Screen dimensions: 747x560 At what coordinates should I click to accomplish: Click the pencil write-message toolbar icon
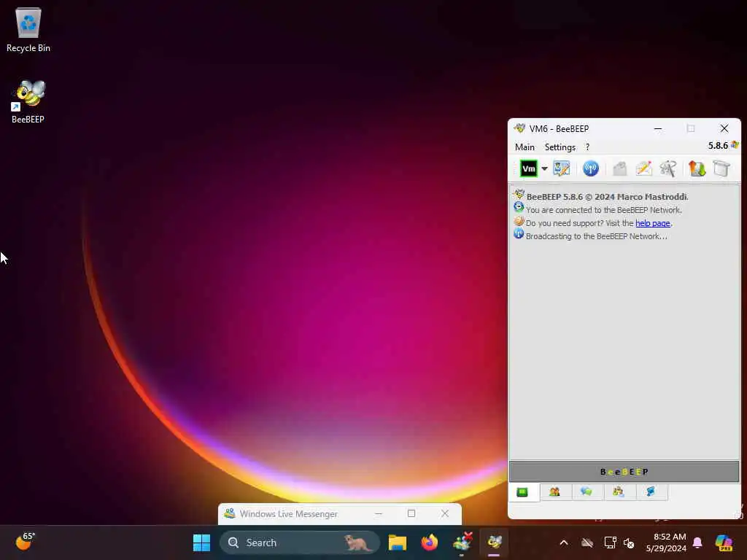click(x=643, y=168)
